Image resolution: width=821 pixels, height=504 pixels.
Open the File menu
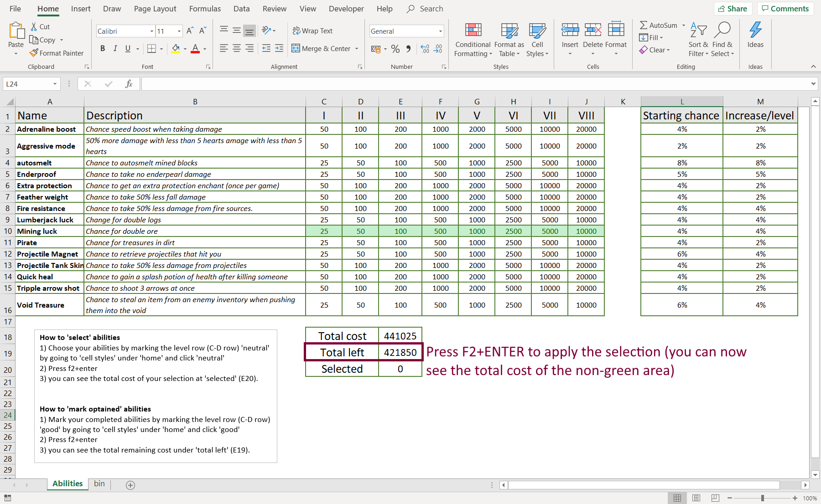(15, 9)
